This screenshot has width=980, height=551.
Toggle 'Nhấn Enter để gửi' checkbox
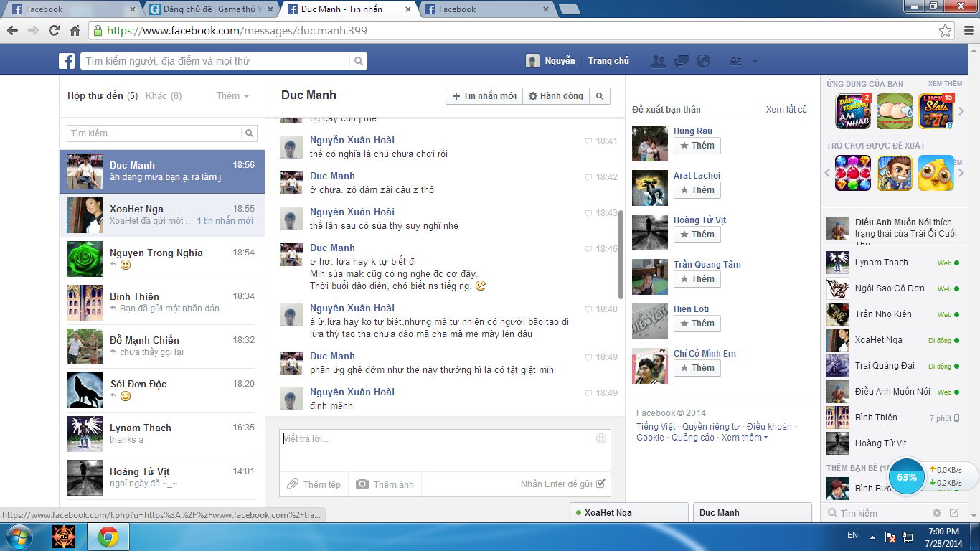[600, 484]
